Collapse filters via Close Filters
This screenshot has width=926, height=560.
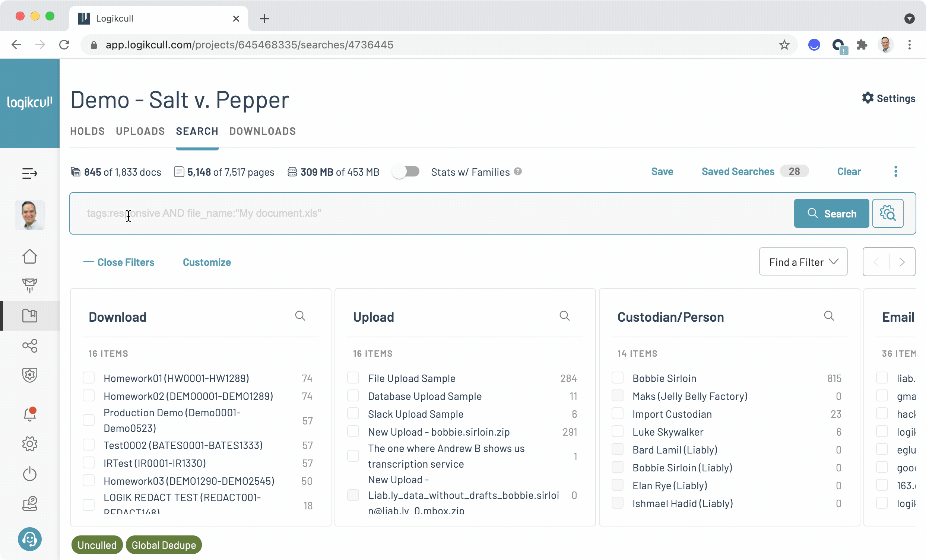(119, 262)
